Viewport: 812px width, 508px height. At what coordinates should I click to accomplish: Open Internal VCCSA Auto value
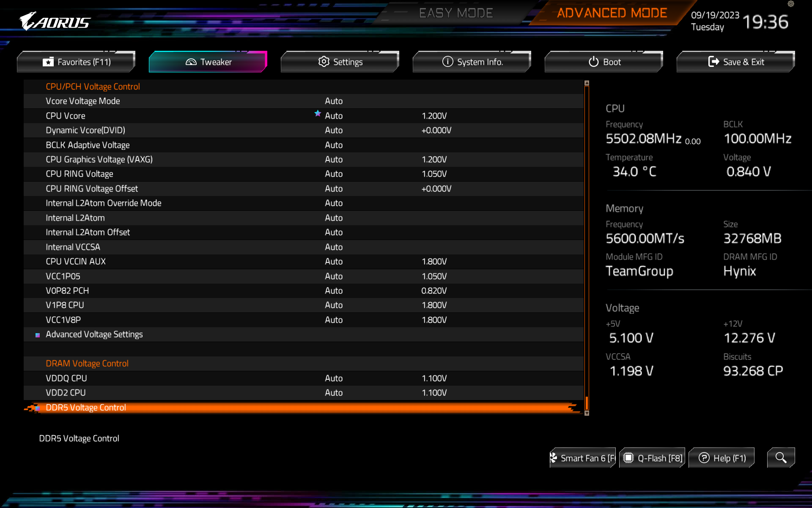click(x=334, y=247)
